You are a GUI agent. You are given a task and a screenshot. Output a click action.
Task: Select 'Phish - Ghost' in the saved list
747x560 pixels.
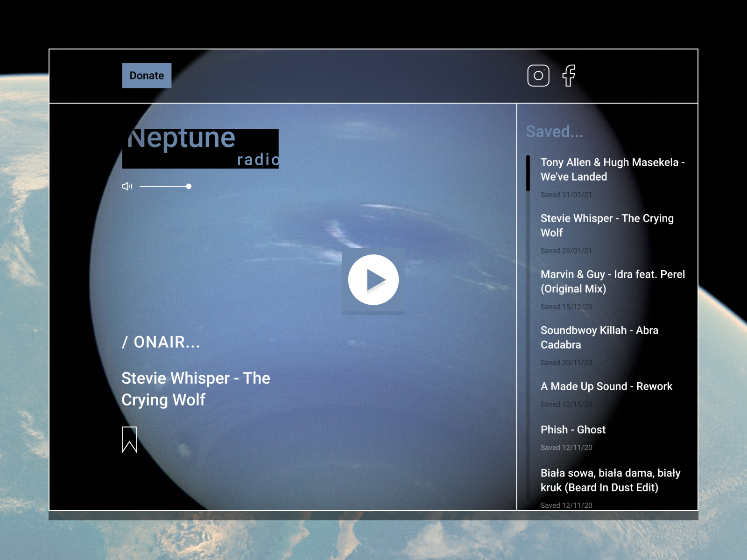572,429
